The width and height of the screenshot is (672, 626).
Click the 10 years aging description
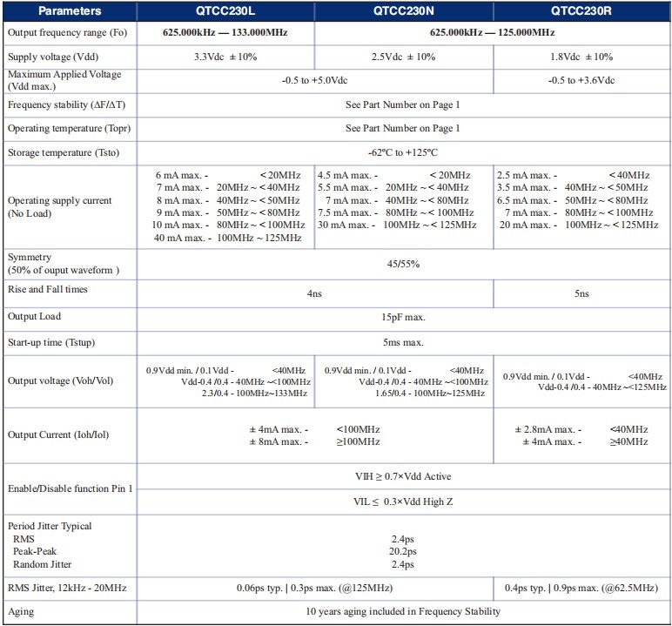[x=402, y=611]
